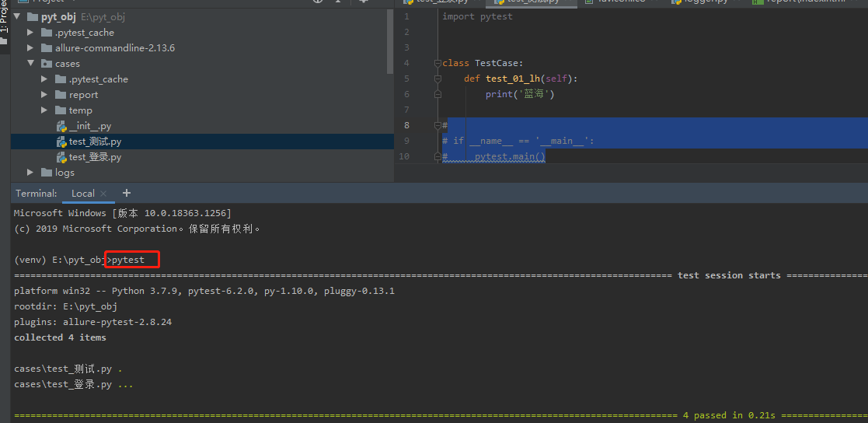The height and width of the screenshot is (423, 868).
Task: Collapse the cases folder arrow
Action: point(30,63)
